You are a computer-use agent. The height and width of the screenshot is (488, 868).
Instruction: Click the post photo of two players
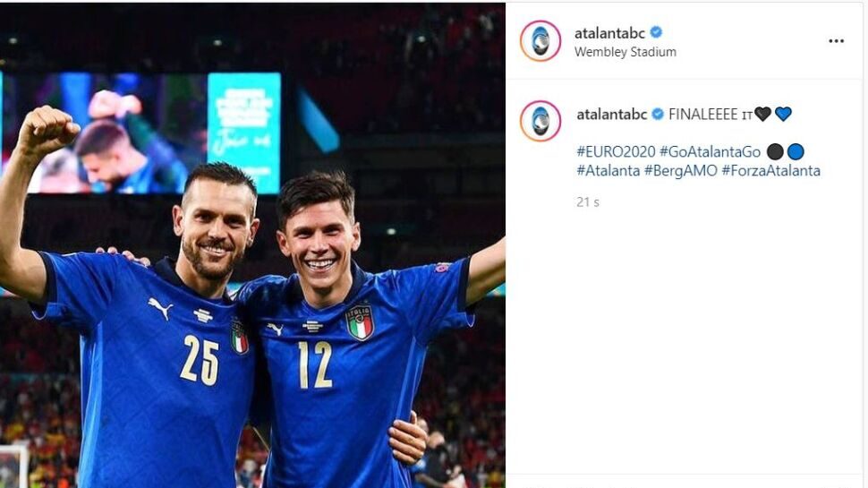pos(252,246)
